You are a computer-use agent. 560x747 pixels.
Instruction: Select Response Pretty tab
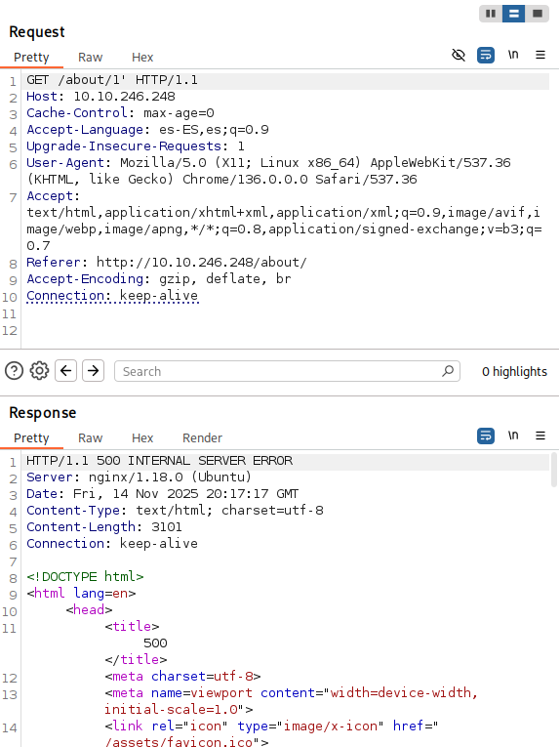click(x=31, y=437)
